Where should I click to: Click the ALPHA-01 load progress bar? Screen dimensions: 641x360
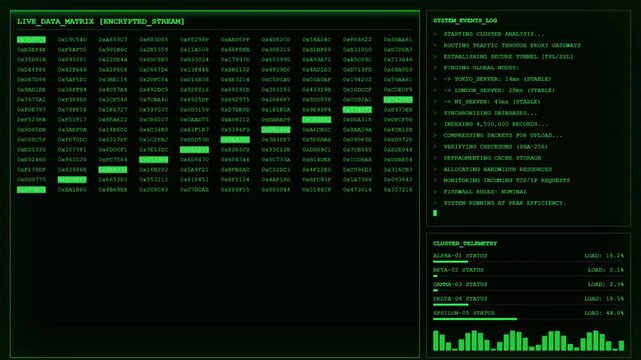528,262
